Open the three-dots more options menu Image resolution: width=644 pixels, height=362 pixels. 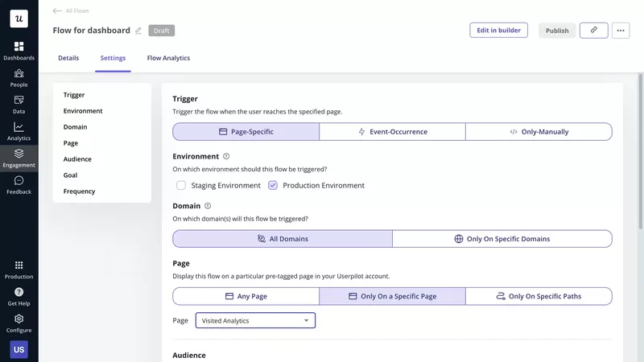[x=620, y=31]
